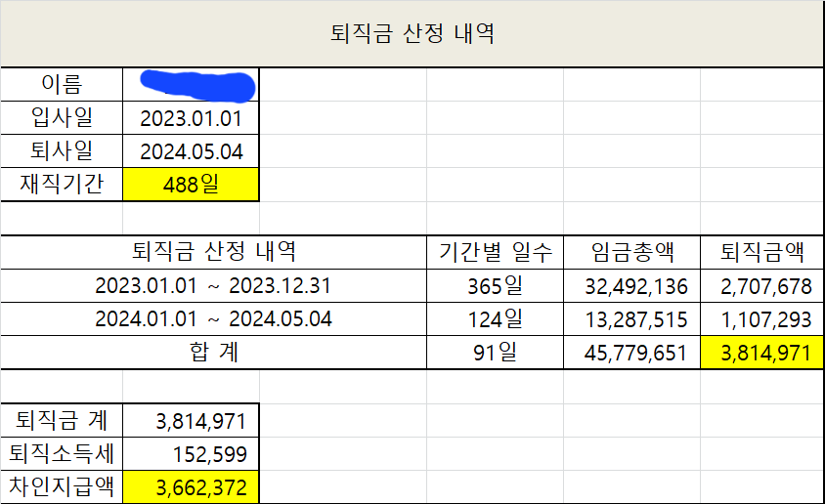Select the yellow 3,814,971 total in 합계 row
This screenshot has height=504, width=825.
(x=761, y=353)
